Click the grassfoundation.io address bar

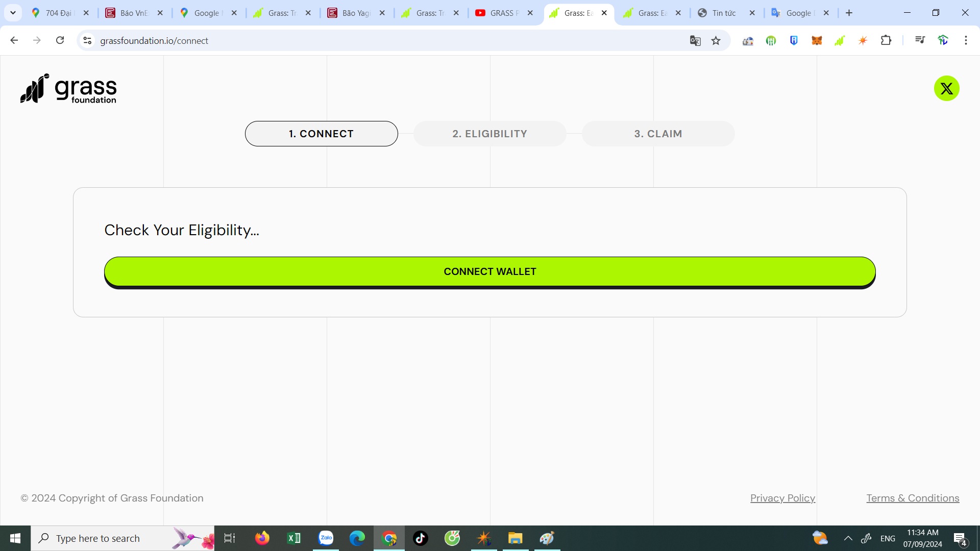[x=357, y=40]
